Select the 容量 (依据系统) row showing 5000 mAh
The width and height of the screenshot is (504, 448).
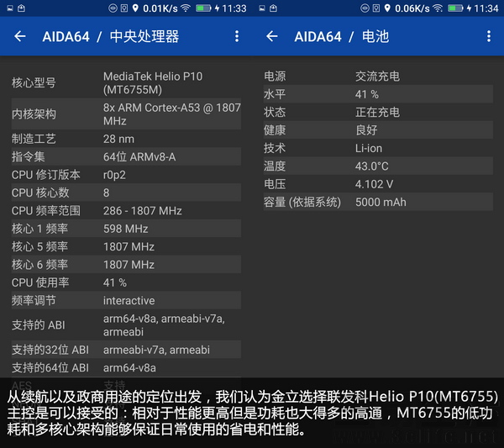pyautogui.click(x=378, y=203)
